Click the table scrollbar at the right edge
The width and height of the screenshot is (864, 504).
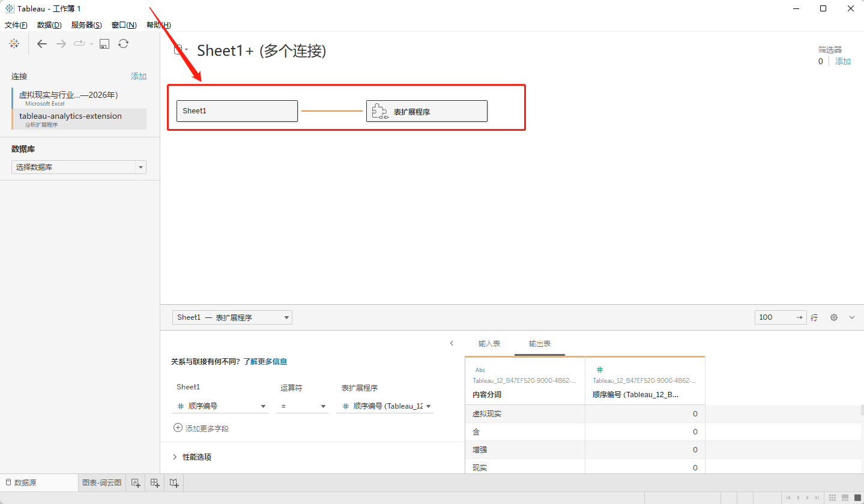pyautogui.click(x=862, y=410)
